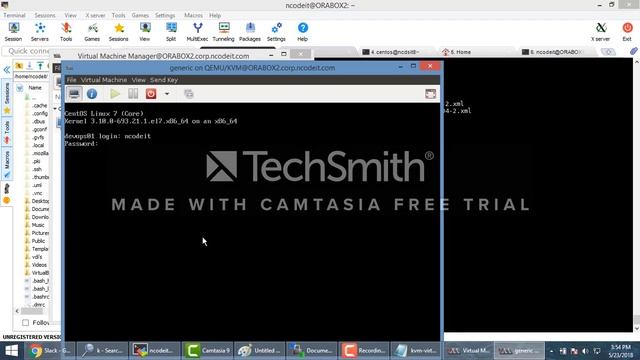Open the Tools toolbar button
Screen dimensions: 640x360
pyautogui.click(x=66, y=32)
